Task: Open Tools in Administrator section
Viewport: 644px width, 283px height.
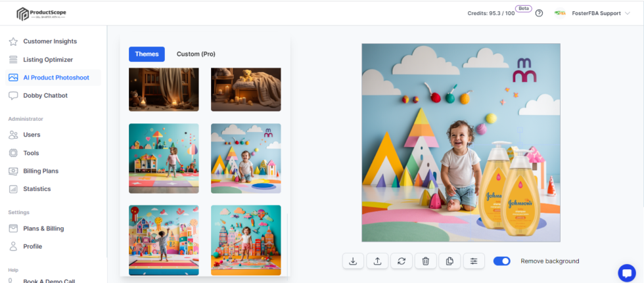Action: pyautogui.click(x=32, y=153)
